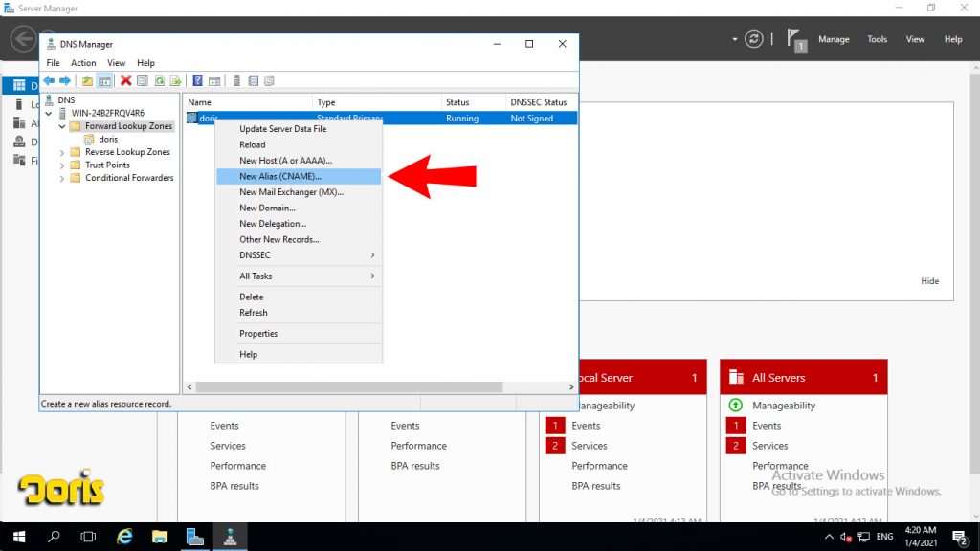Collapse the WIN-24B2FRQV4R6 server node
This screenshot has width=980, height=551.
pos(49,113)
